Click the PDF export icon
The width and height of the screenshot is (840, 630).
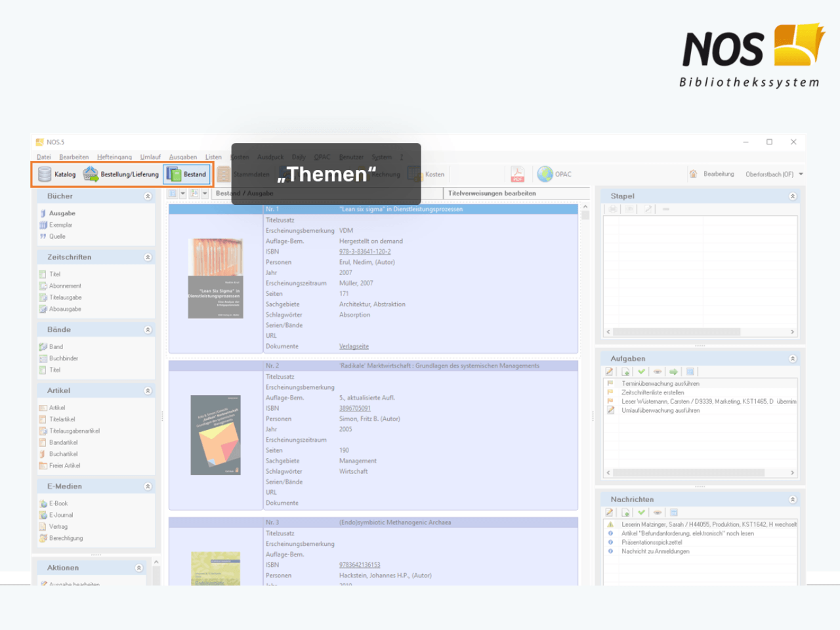(x=517, y=174)
